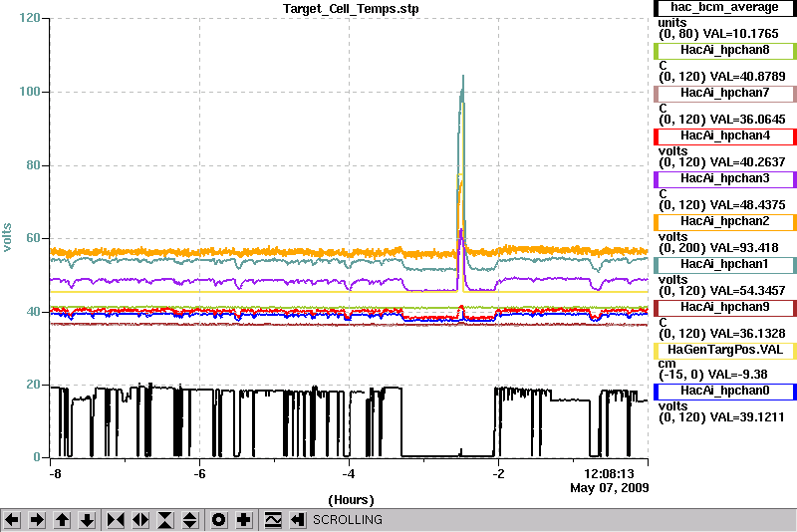797x532 pixels.
Task: Select the teal HacAi_hpchan1 legend entry
Action: pos(725,265)
